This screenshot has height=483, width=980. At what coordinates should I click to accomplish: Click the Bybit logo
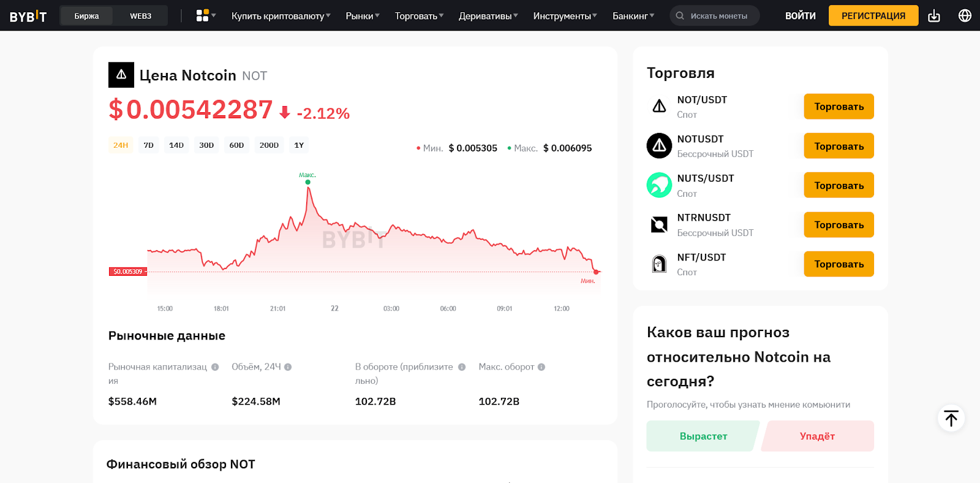pyautogui.click(x=28, y=16)
